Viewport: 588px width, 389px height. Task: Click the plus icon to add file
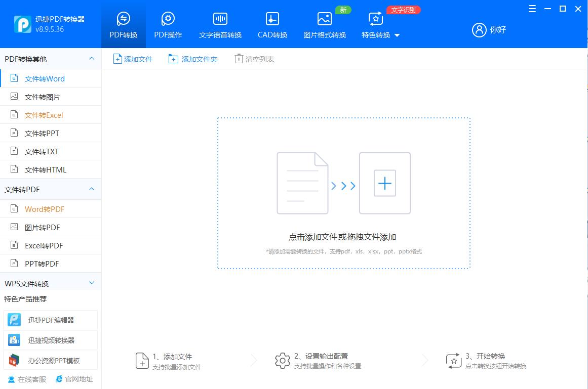(x=385, y=183)
